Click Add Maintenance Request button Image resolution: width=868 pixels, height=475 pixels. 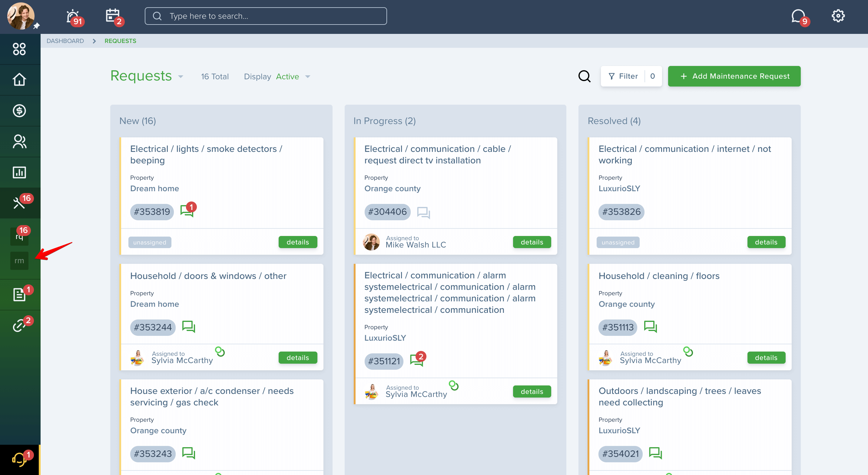click(x=734, y=77)
